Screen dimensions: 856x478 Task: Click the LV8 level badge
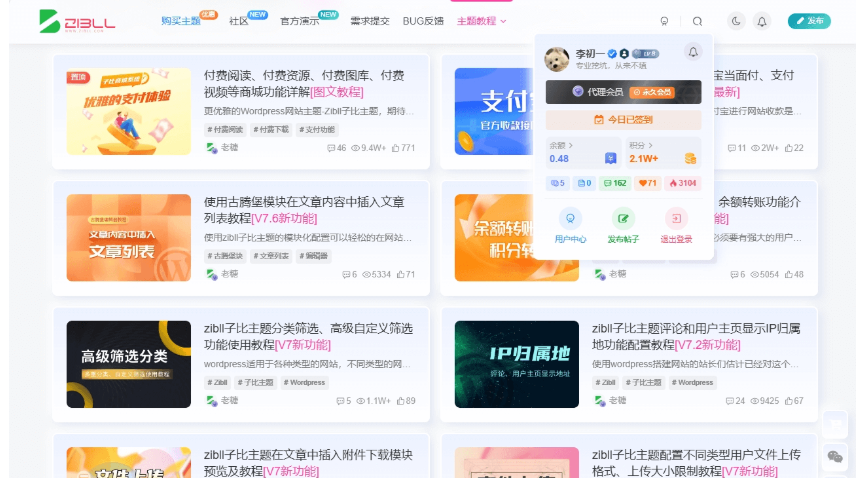click(x=646, y=53)
